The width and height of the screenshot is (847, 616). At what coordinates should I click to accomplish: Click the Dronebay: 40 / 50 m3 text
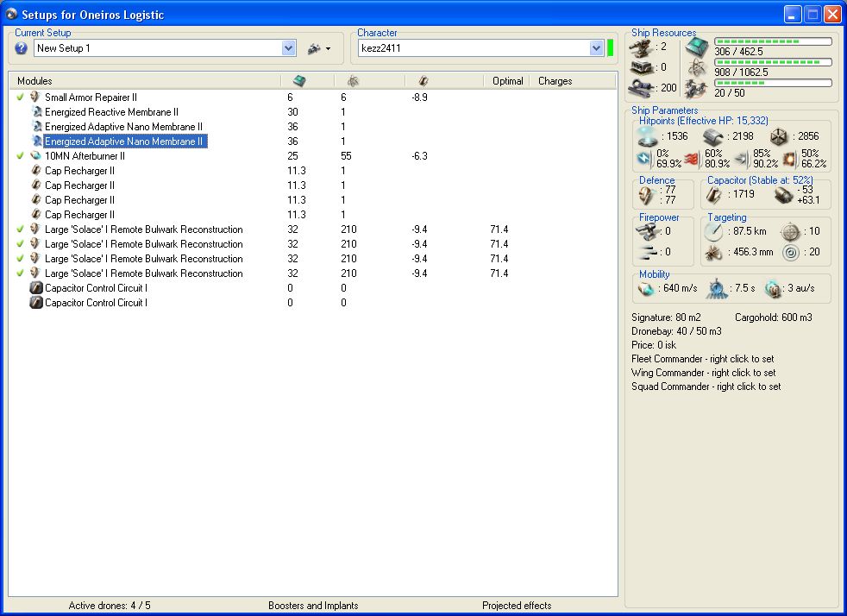pos(676,331)
